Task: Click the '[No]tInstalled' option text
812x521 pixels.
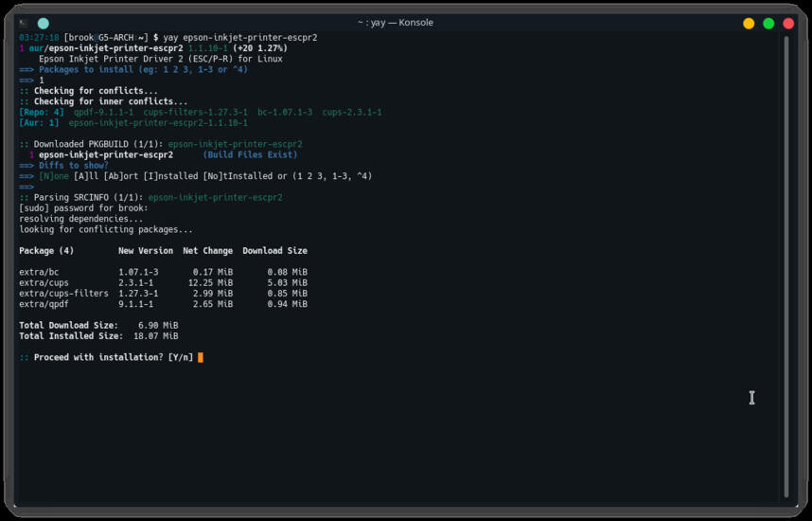Action: (238, 176)
